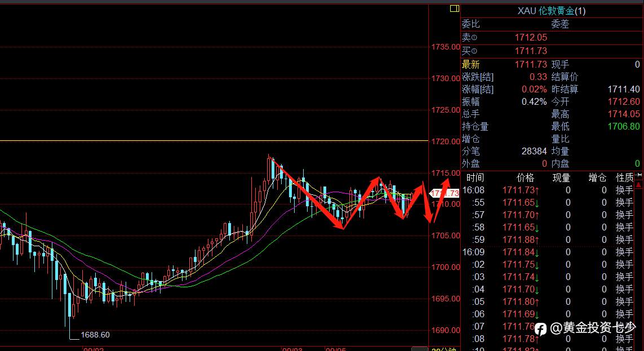
Task: Click the 价格 column header
Action: (x=525, y=177)
